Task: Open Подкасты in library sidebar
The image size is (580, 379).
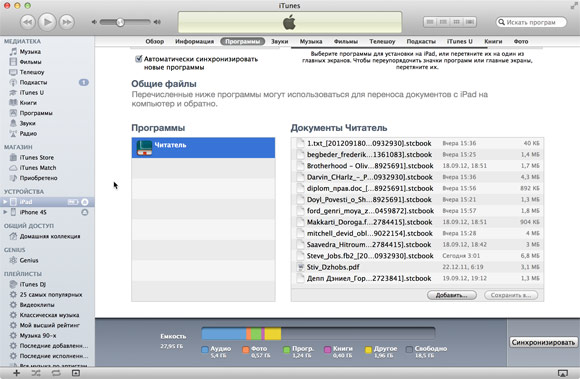Action: (x=33, y=82)
